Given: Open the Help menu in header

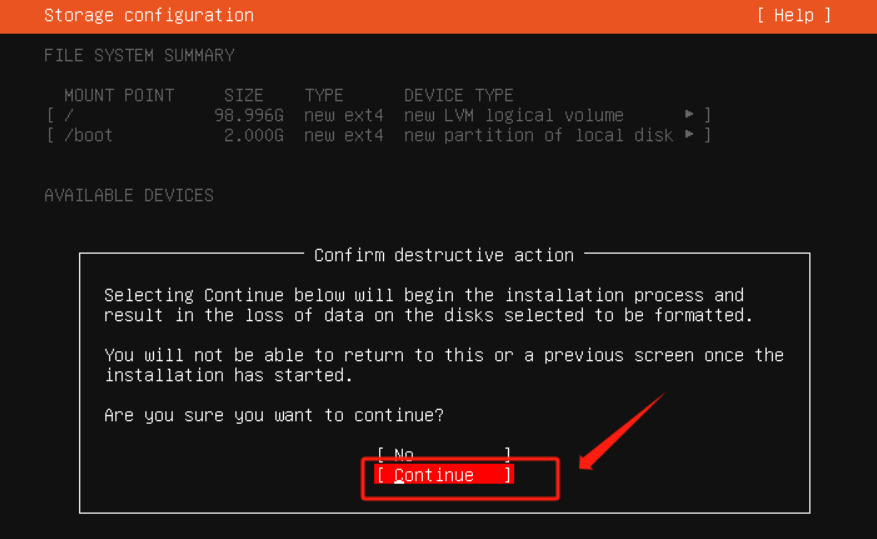Looking at the screenshot, I should (793, 15).
